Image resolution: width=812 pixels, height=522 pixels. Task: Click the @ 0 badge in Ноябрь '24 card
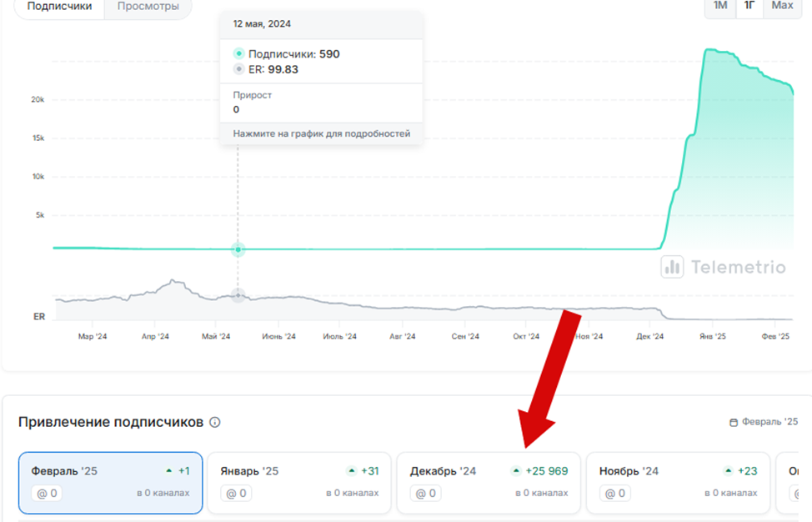click(x=616, y=494)
